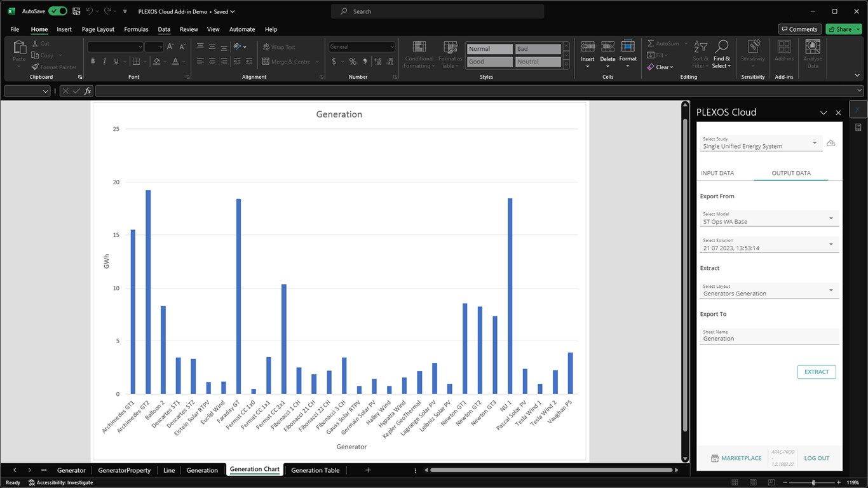Click the Search box in the title bar
The image size is (868, 488).
[x=437, y=11]
